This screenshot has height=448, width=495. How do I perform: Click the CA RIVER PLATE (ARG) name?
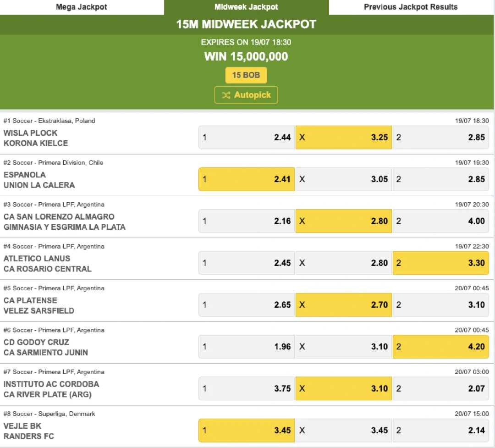pyautogui.click(x=47, y=395)
